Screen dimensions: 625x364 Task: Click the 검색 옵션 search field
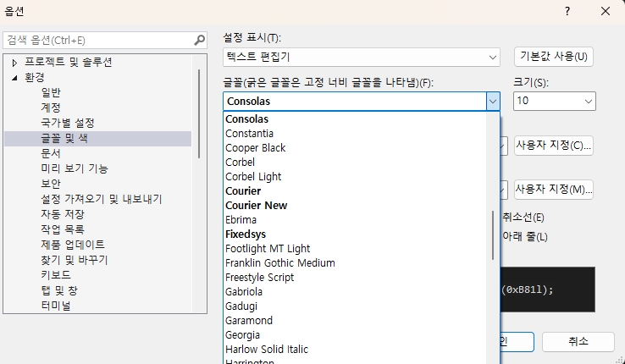pyautogui.click(x=97, y=40)
